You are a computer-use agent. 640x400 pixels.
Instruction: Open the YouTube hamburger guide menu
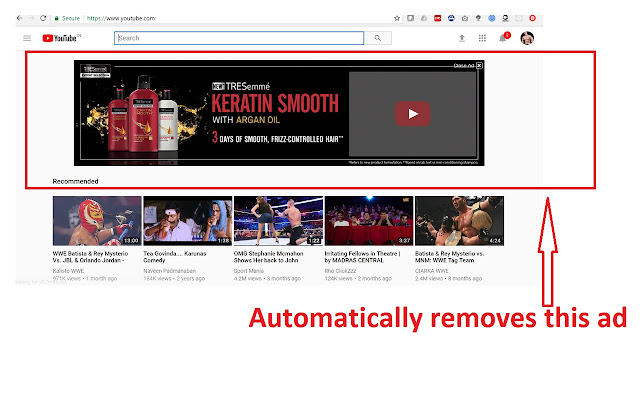27,38
